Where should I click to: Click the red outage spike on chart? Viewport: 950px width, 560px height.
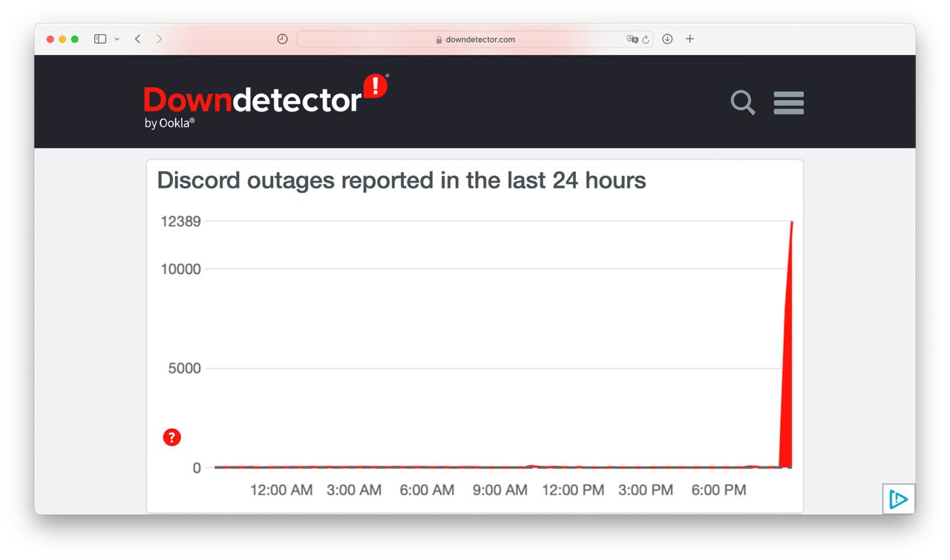(787, 371)
